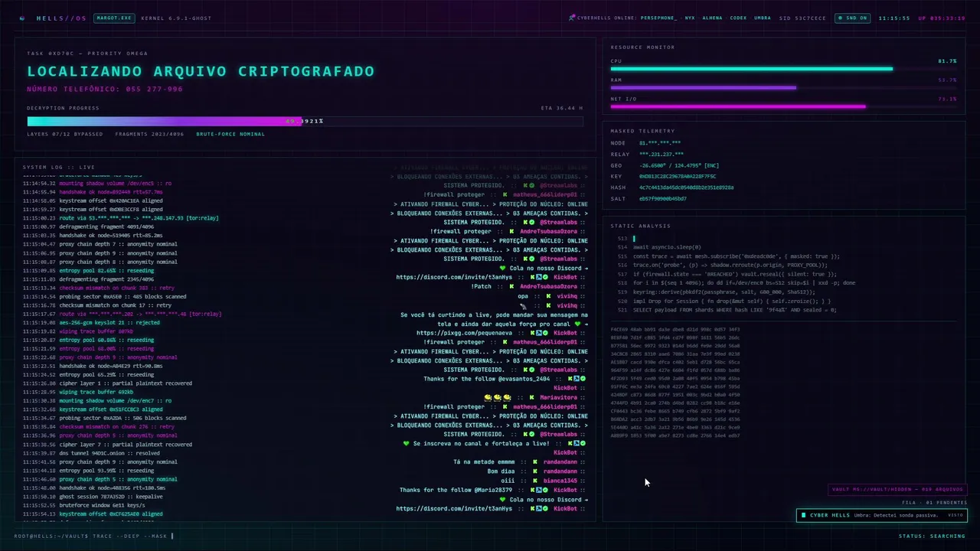Click the Mariavitora username in chat
The image size is (980, 551).
point(560,398)
